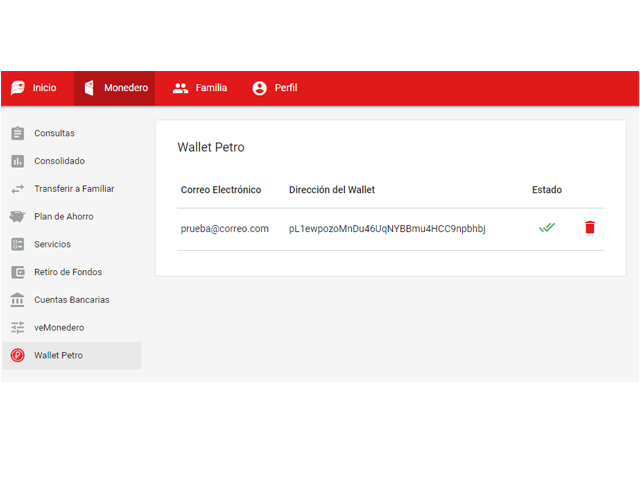Screen dimensions: 640x480
Task: Click the veMonedero sliders icon
Action: [18, 327]
